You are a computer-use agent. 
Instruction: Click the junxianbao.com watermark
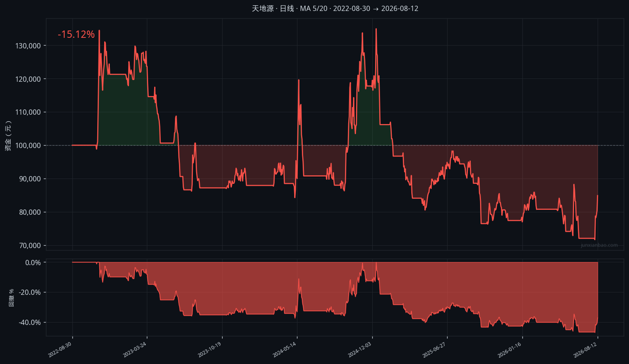[599, 245]
